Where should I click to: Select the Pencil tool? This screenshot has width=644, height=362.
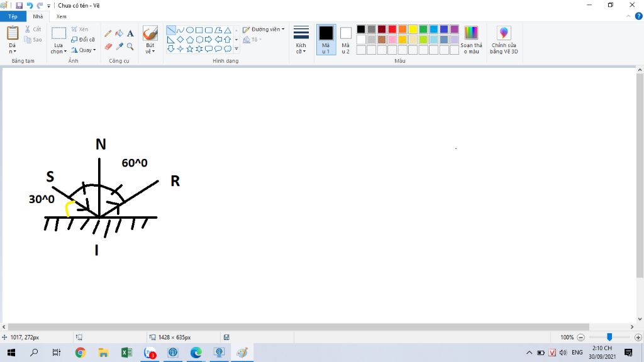point(108,34)
